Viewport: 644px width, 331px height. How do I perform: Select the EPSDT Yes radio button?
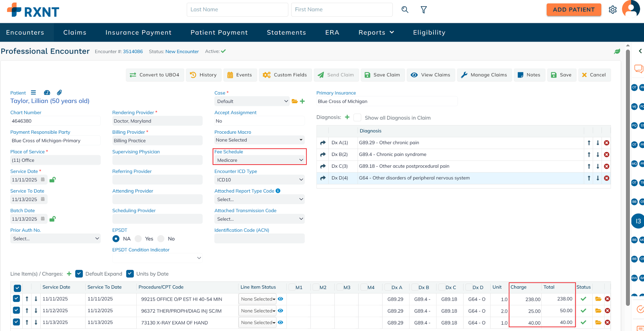pos(138,239)
